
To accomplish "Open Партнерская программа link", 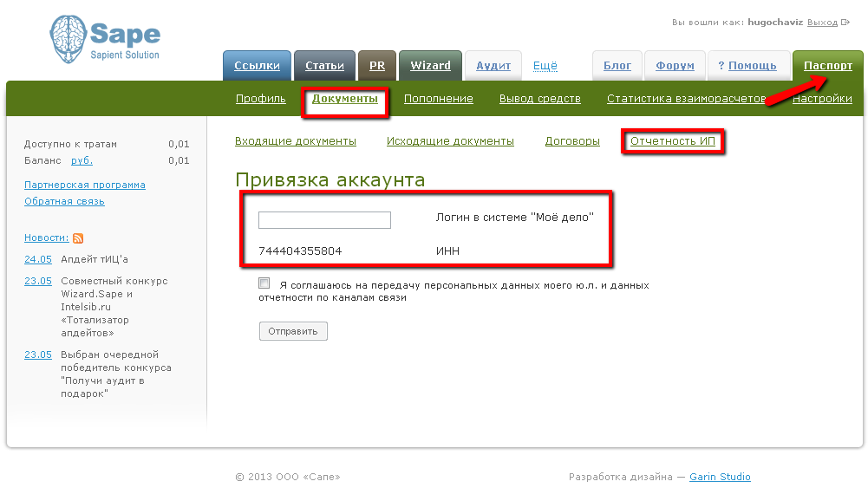I will click(x=85, y=185).
